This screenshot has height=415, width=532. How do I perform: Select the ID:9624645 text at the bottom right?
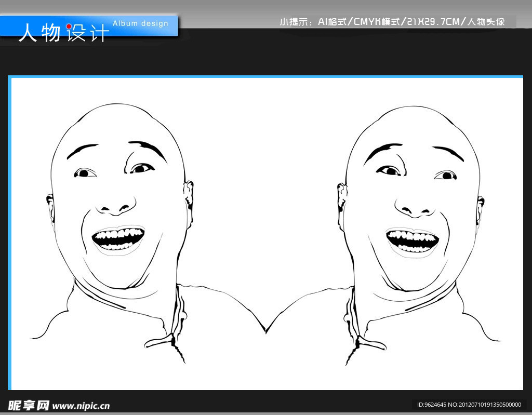click(x=431, y=405)
